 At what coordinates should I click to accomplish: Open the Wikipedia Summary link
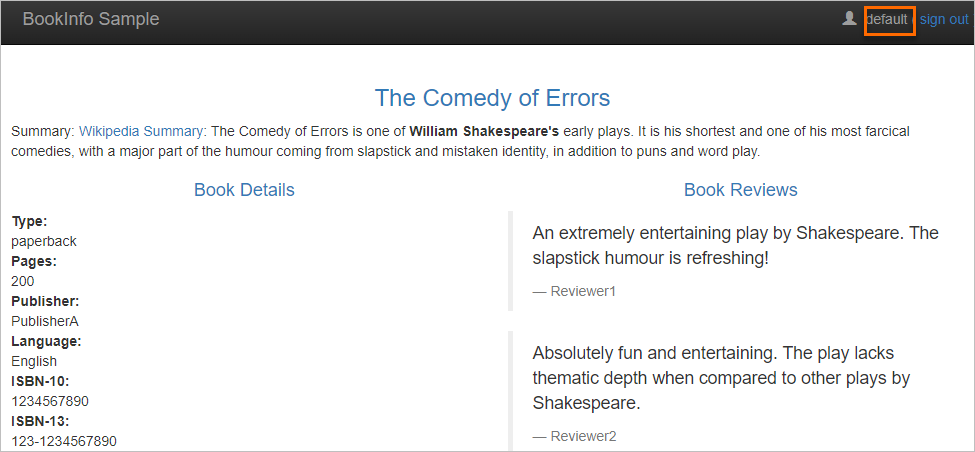tap(141, 131)
